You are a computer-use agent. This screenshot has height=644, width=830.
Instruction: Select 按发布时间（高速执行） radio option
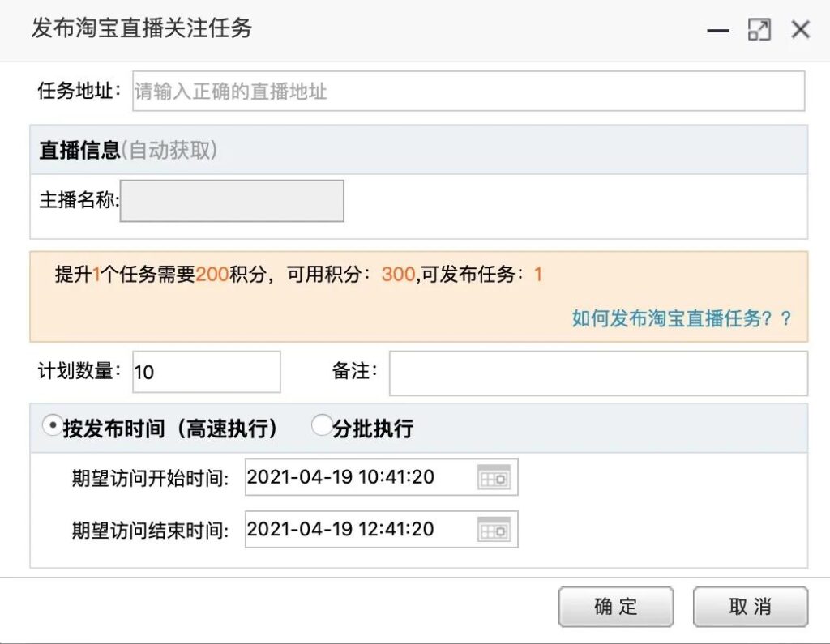coord(53,425)
